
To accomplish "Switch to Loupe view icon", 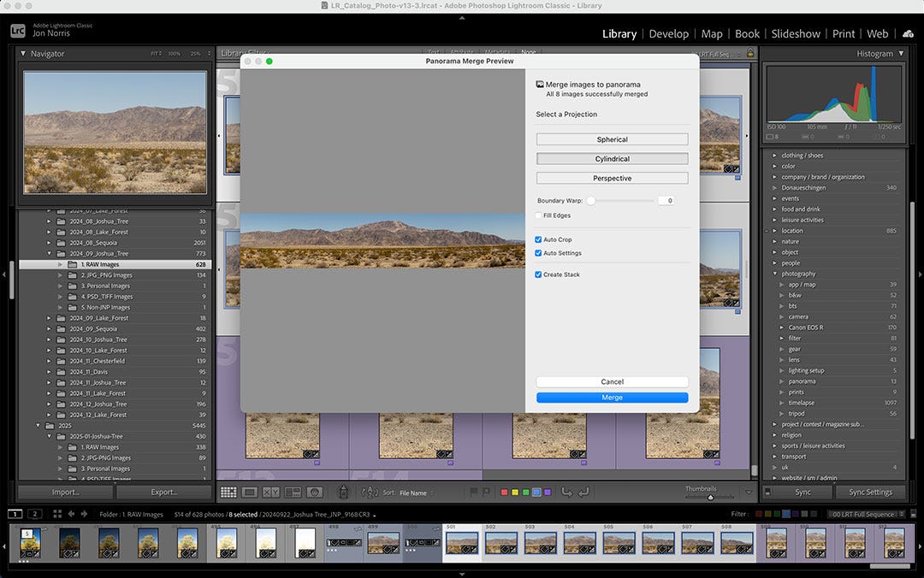I will [250, 492].
